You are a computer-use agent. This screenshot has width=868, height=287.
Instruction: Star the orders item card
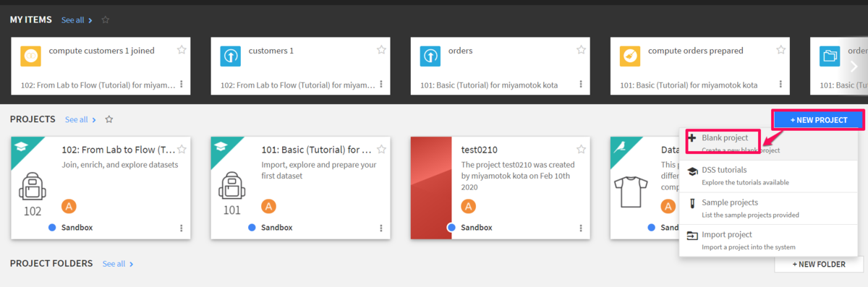point(581,50)
